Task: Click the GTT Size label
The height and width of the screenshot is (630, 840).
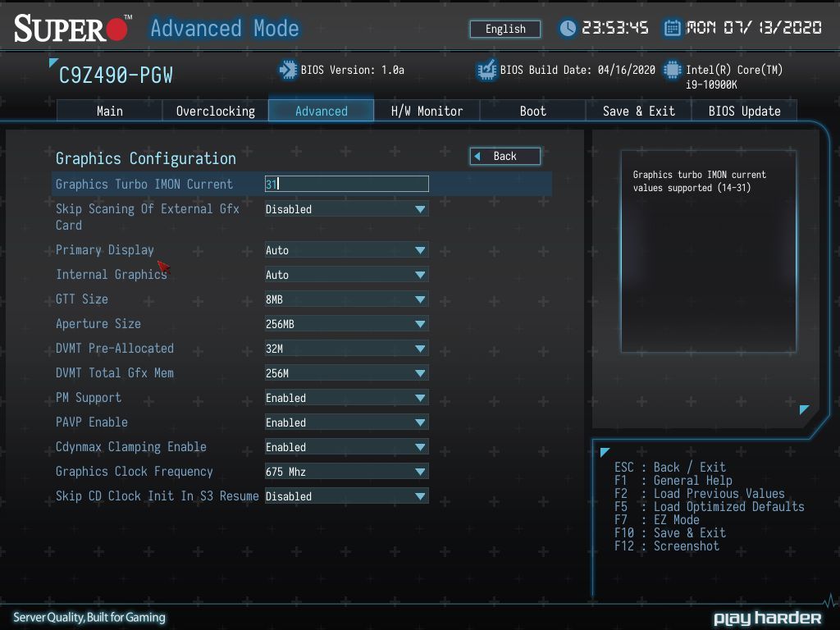Action: coord(82,299)
